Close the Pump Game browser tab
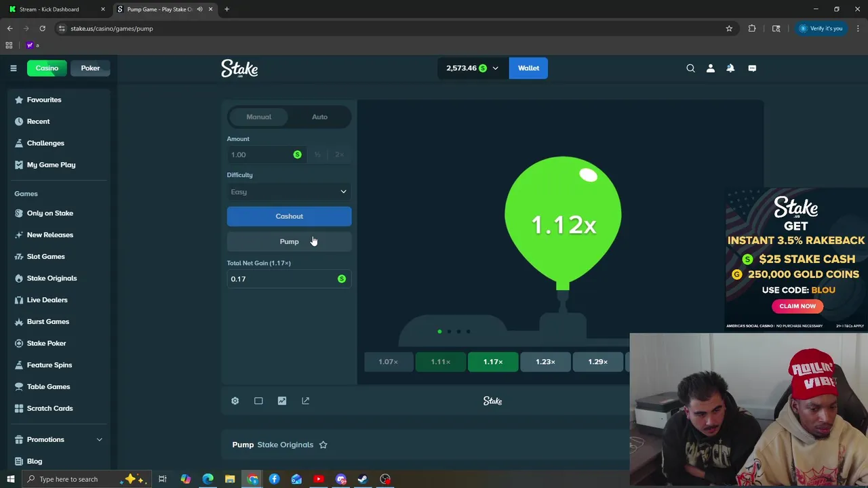 (x=210, y=9)
